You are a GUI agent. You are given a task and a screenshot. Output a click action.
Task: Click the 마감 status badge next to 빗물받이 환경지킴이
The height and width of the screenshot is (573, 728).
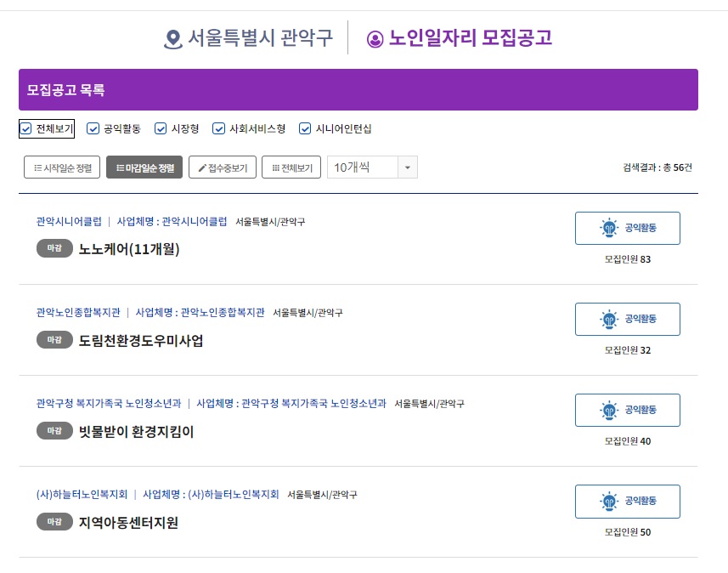54,431
